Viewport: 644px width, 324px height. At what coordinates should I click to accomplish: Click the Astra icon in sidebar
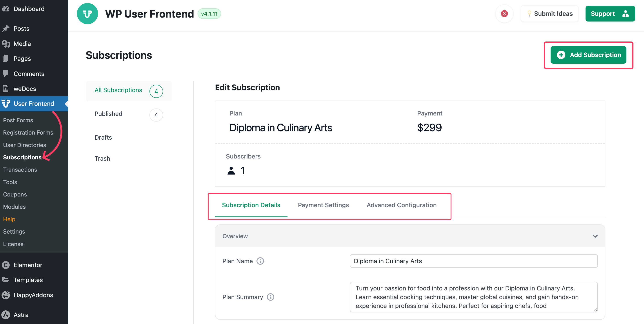point(6,315)
